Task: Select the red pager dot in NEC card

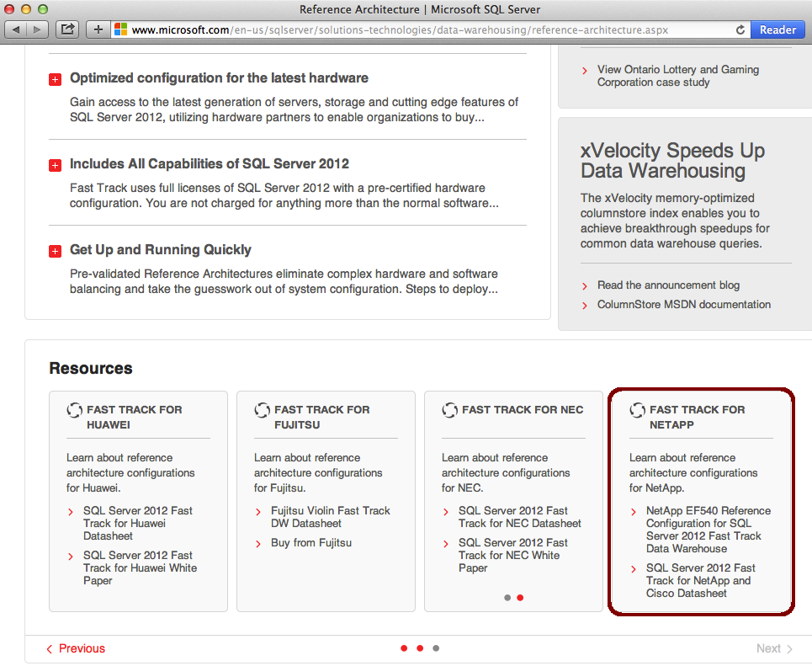Action: click(x=521, y=598)
